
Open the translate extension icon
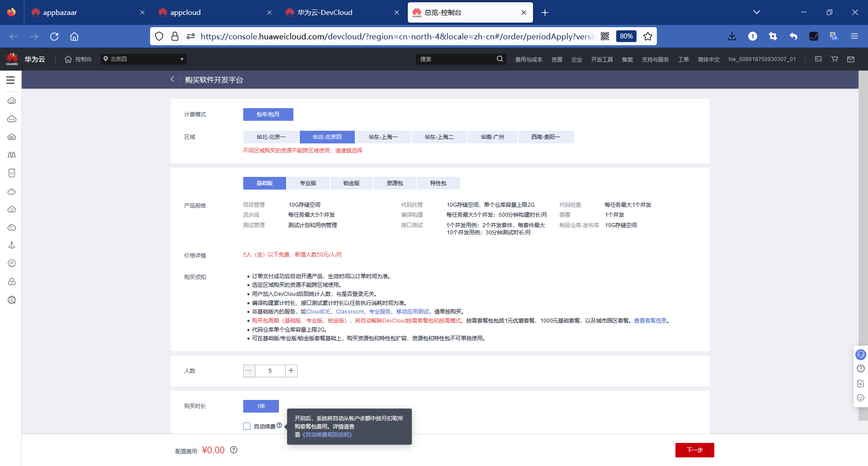[834, 36]
